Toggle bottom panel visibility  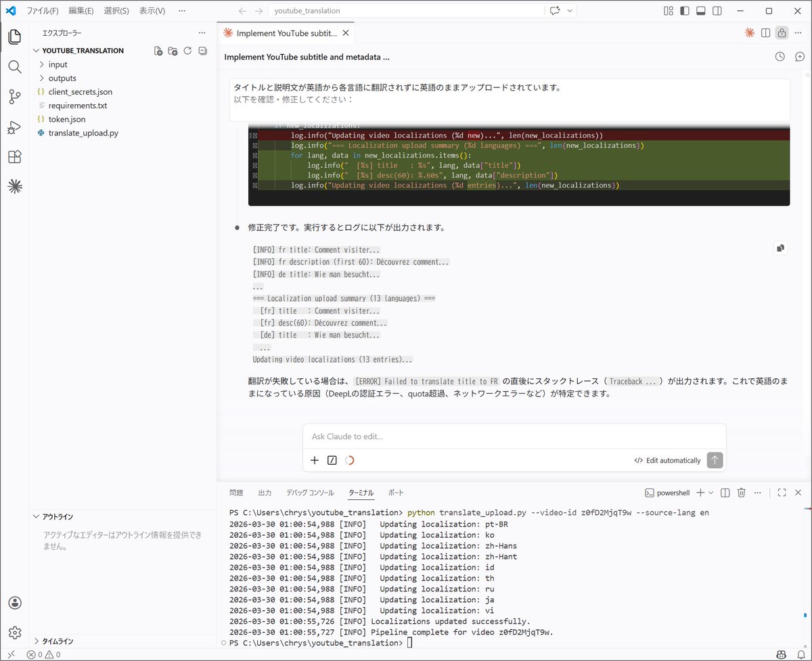701,11
